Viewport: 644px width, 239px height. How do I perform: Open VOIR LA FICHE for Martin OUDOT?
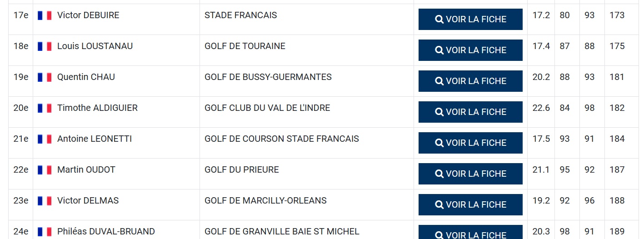click(x=470, y=174)
